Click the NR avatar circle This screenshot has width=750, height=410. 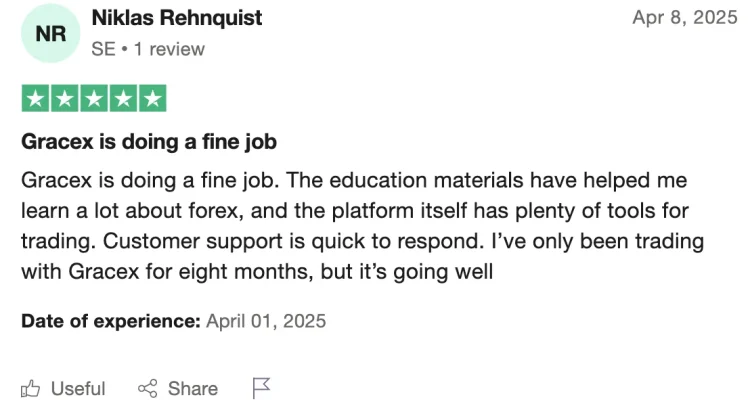pos(50,33)
